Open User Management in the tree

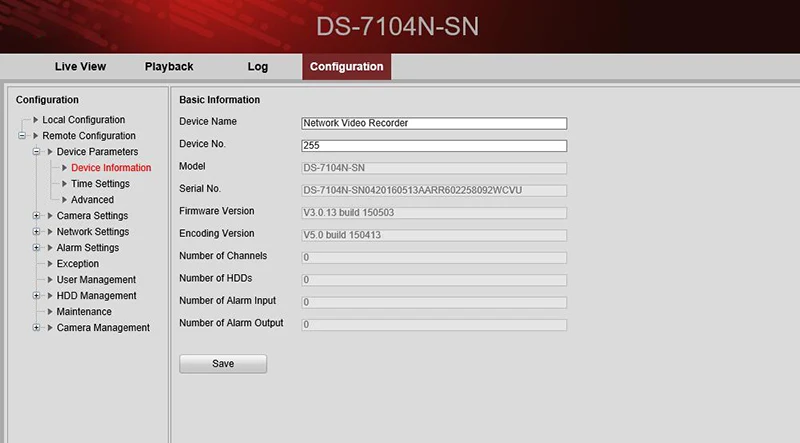tap(96, 280)
